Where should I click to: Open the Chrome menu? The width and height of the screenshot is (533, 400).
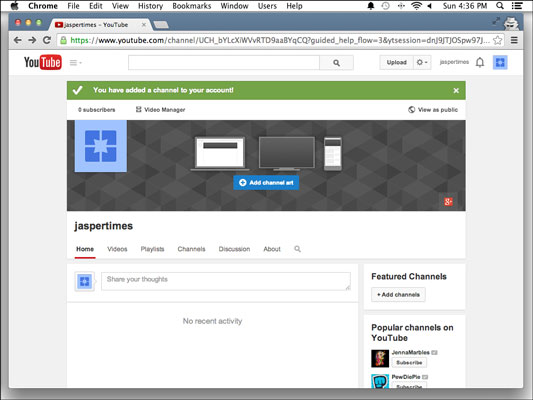43,6
